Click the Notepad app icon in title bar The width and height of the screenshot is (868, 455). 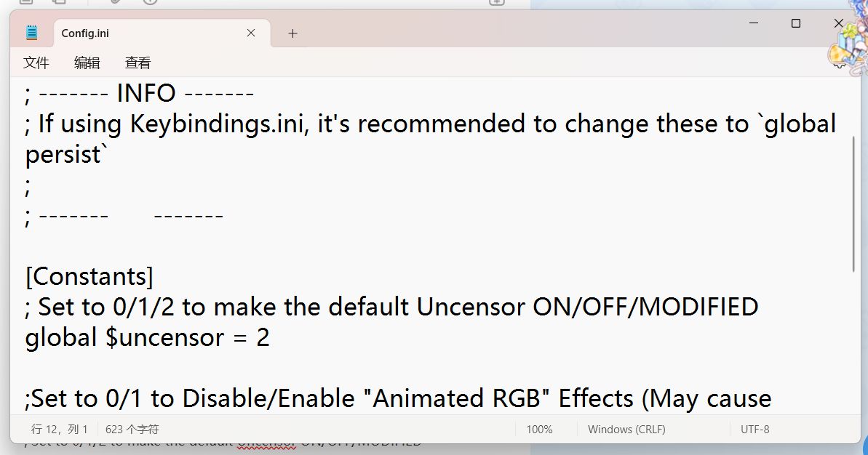tap(31, 33)
